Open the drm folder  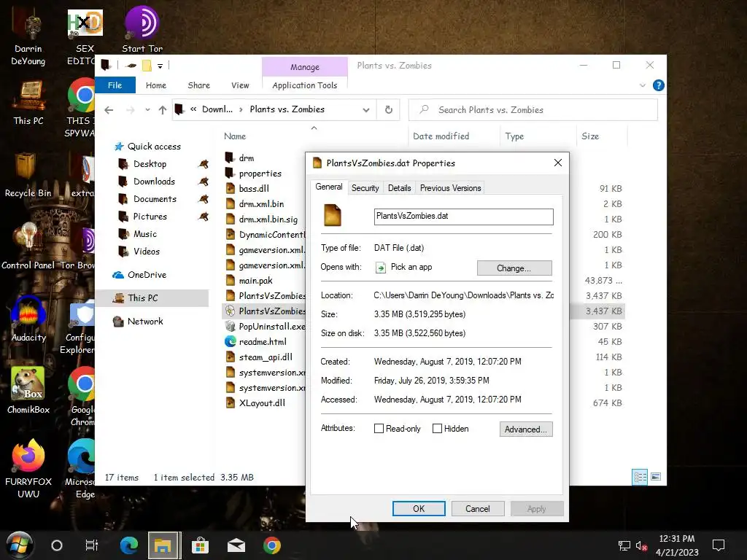click(x=246, y=158)
